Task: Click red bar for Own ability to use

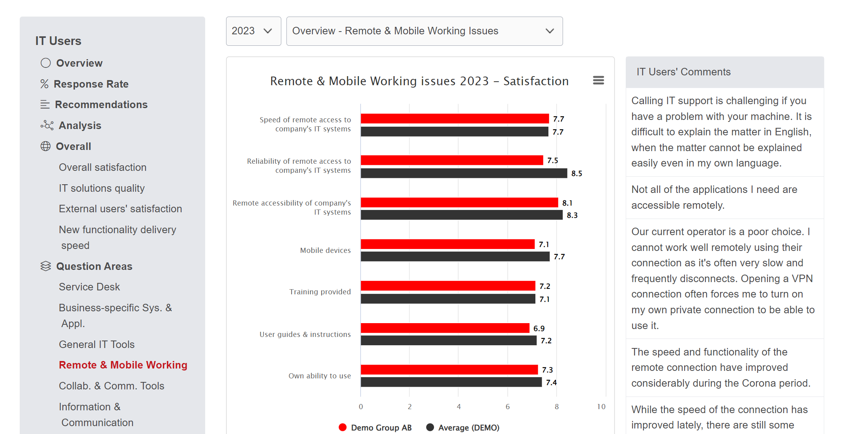Action: click(449, 370)
